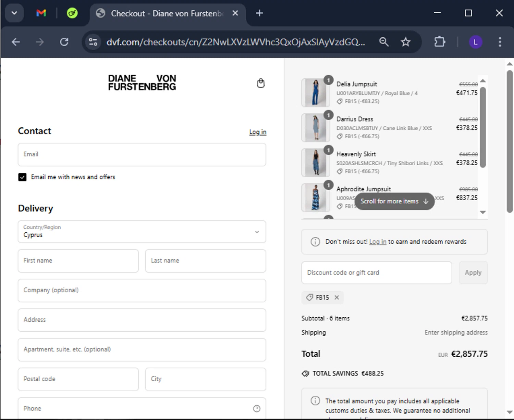Click the Delia Jumpsuit price €471.75
514x420 pixels.
click(x=467, y=93)
